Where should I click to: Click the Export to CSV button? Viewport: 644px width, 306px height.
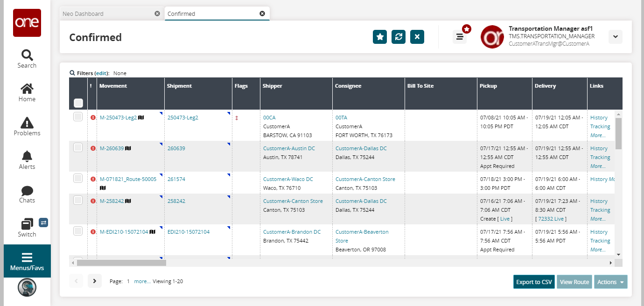[534, 282]
